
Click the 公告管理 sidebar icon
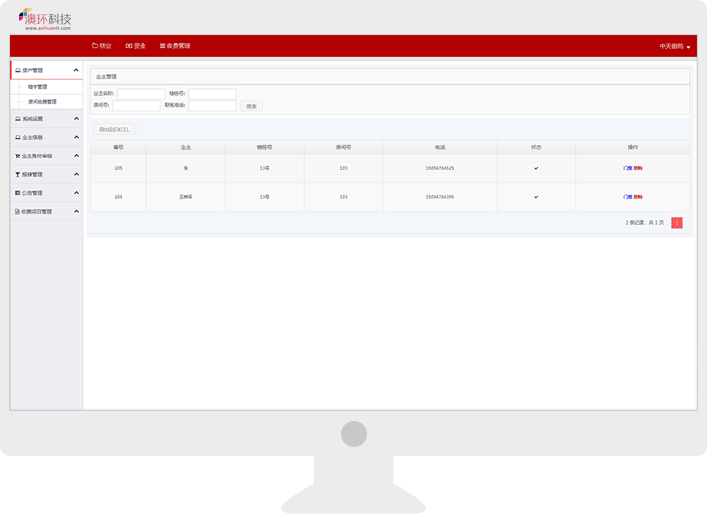18,193
